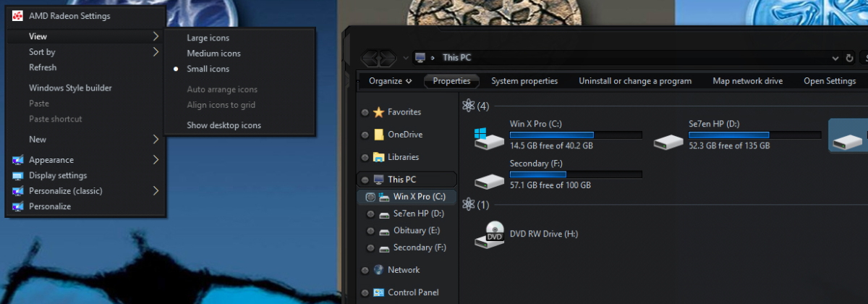
Task: Open Display settings from context menu
Action: pyautogui.click(x=87, y=176)
